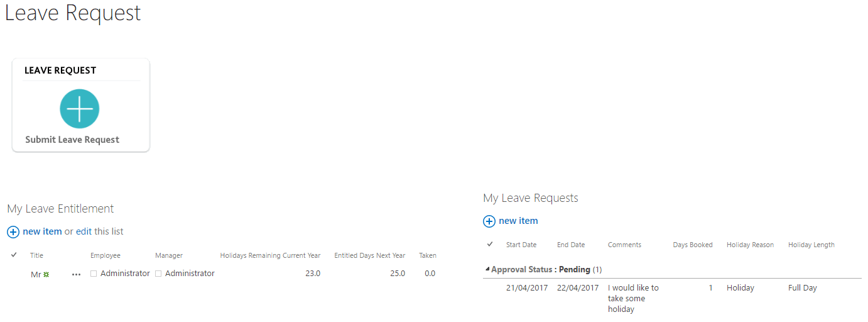The height and width of the screenshot is (322, 868).
Task: Open Holidays Remaining Current Year column header
Action: pos(270,255)
